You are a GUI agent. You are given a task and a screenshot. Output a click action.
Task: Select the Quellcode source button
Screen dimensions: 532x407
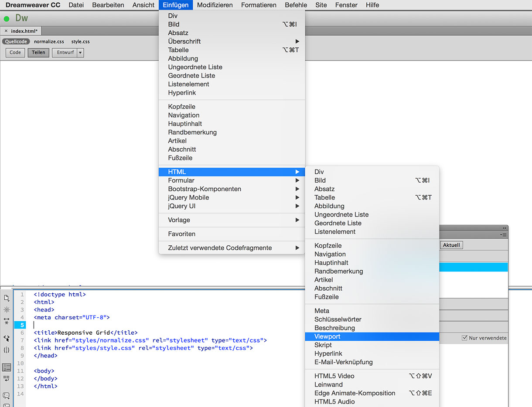(16, 42)
